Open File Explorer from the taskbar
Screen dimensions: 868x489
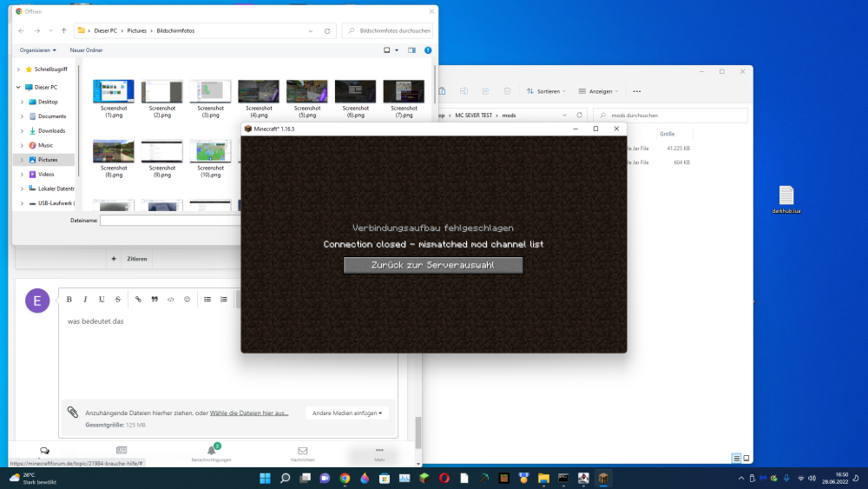click(543, 478)
